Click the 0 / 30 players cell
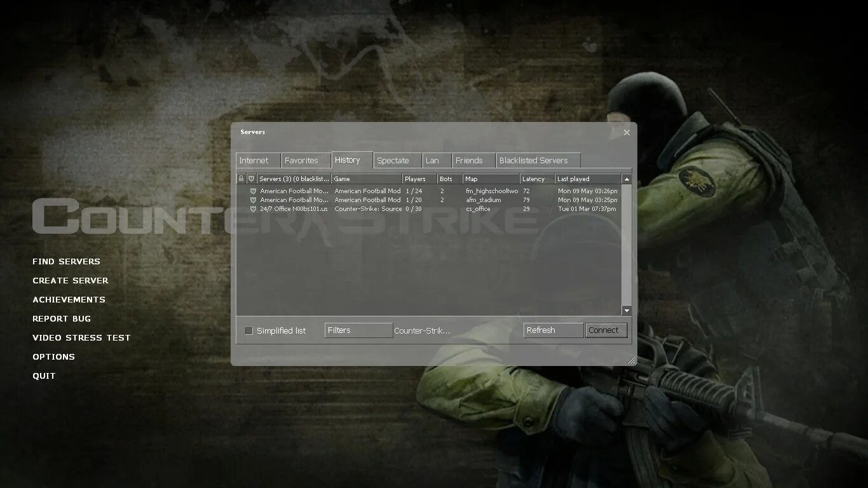The height and width of the screenshot is (488, 868). (x=414, y=208)
